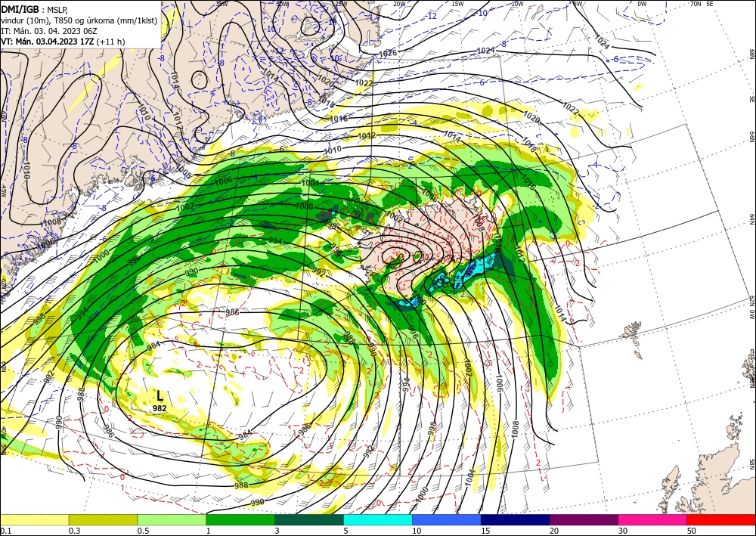
Task: Click the '15W' longitude label
Action: click(x=458, y=4)
